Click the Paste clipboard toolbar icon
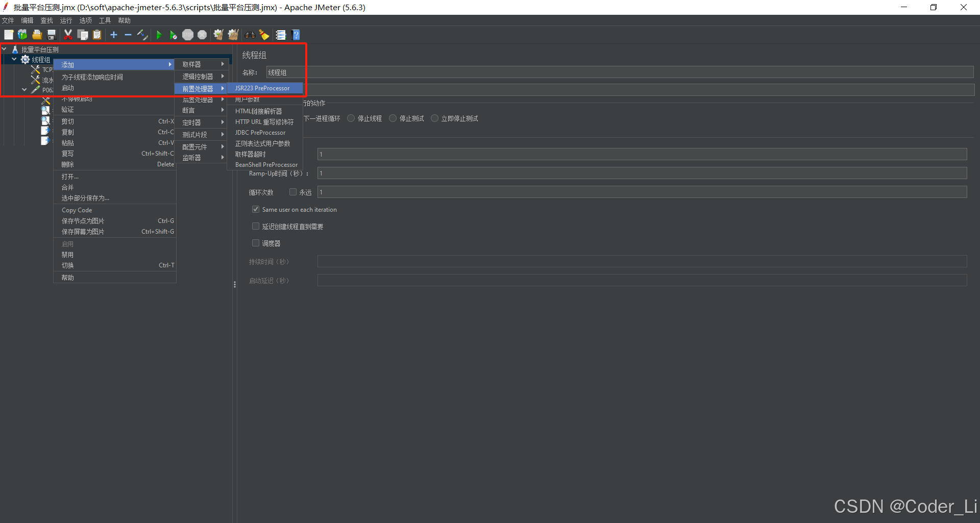Viewport: 980px width, 523px height. click(97, 35)
